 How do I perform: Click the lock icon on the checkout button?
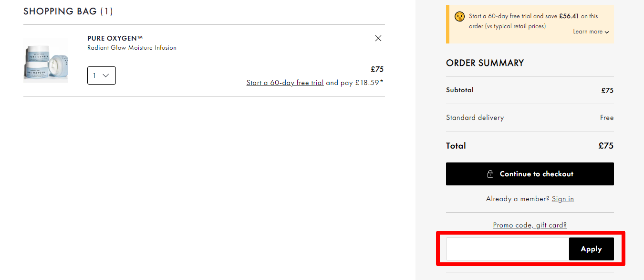coord(490,174)
